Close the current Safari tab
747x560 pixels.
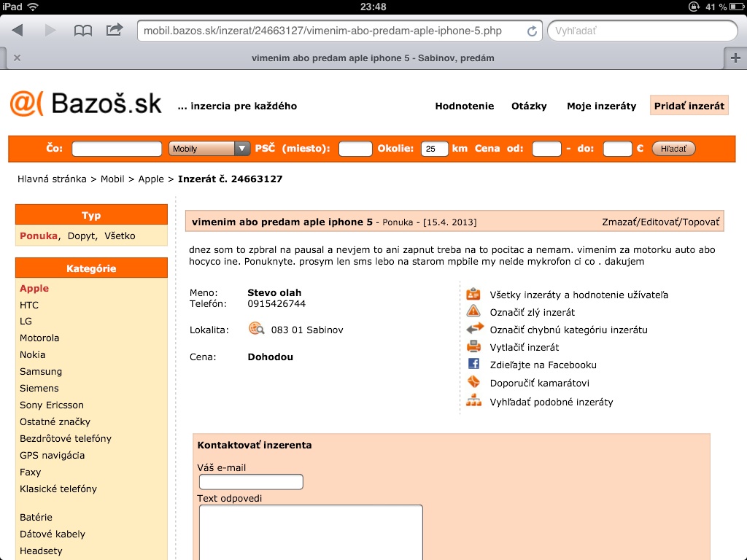pyautogui.click(x=17, y=58)
